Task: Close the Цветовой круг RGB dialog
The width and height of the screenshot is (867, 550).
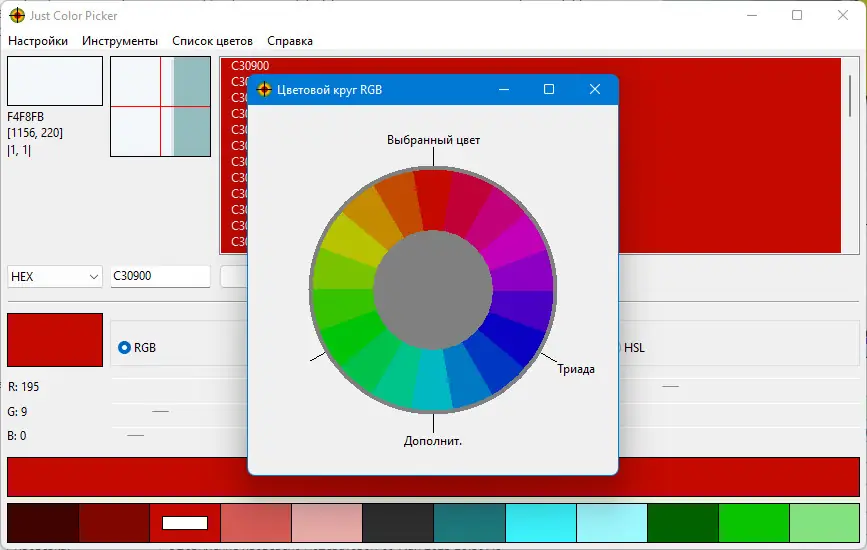Action: (x=594, y=89)
